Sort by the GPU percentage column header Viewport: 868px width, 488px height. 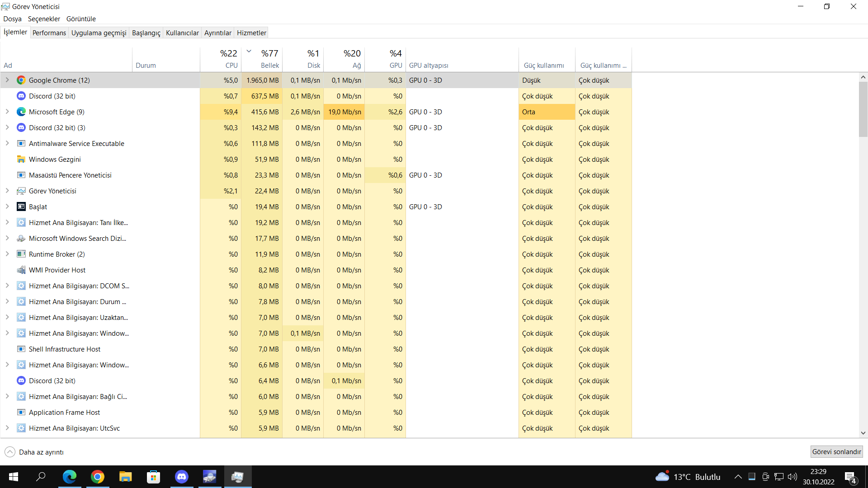[x=385, y=59]
